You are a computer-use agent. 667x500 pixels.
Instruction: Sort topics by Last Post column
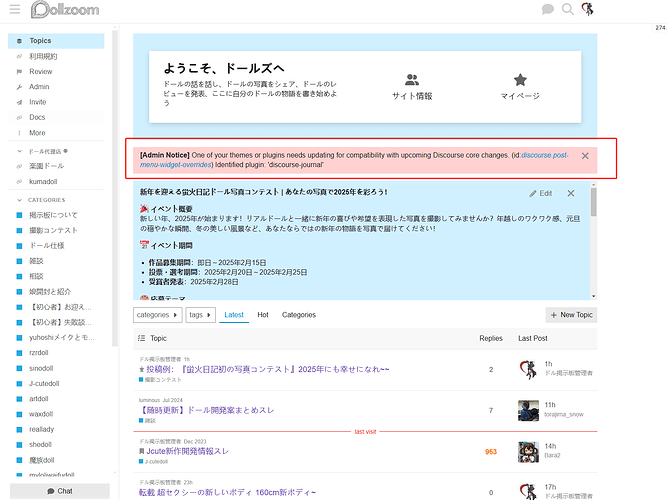[533, 338]
